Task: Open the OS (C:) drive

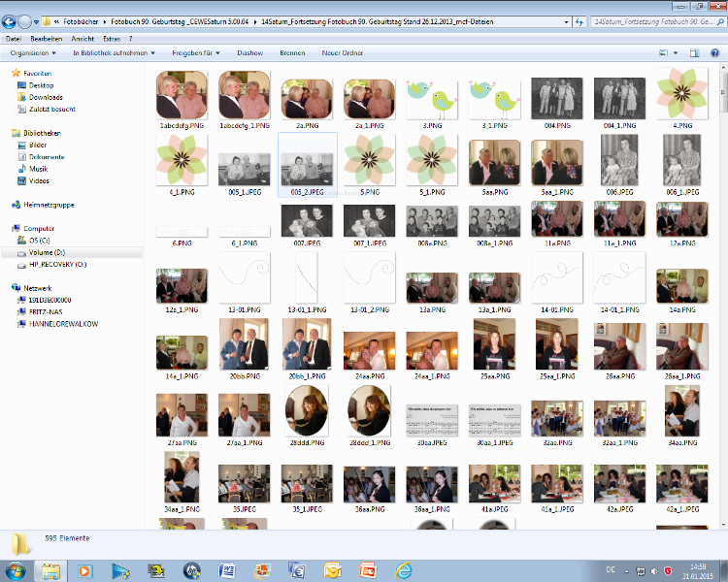Action: (39, 241)
